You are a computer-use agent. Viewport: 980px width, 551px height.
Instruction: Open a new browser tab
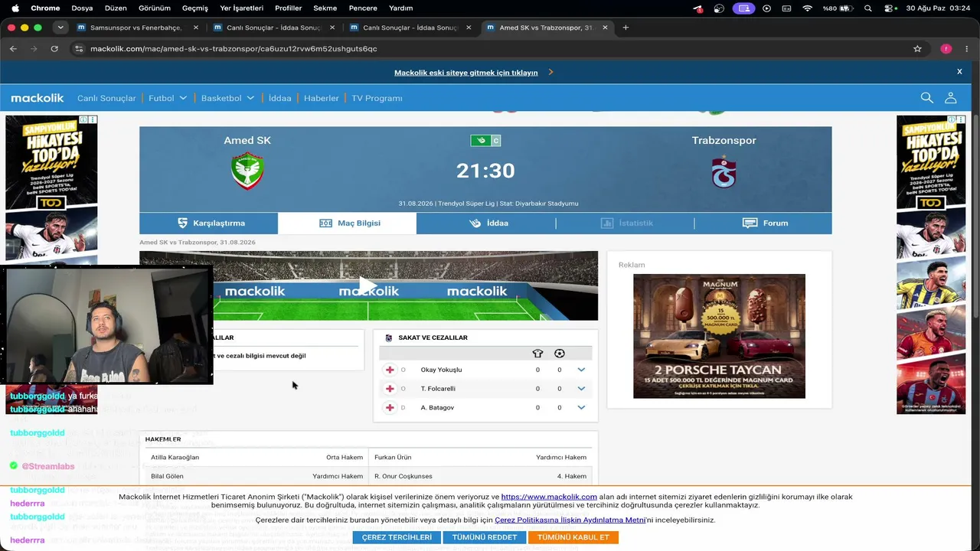pos(626,28)
